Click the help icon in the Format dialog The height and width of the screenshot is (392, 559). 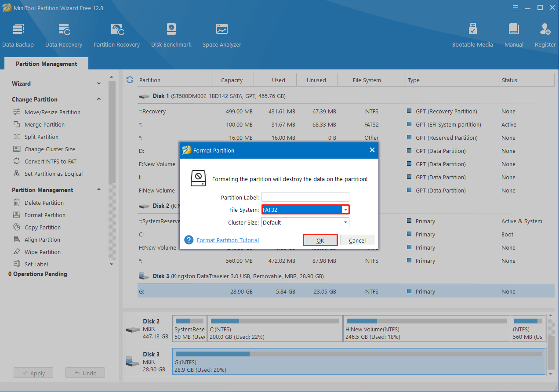189,240
